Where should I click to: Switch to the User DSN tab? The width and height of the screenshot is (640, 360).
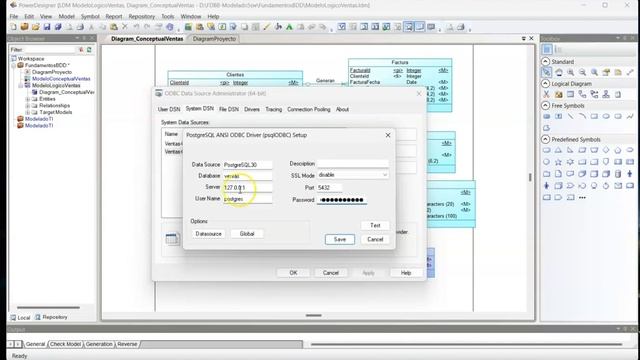tap(169, 109)
